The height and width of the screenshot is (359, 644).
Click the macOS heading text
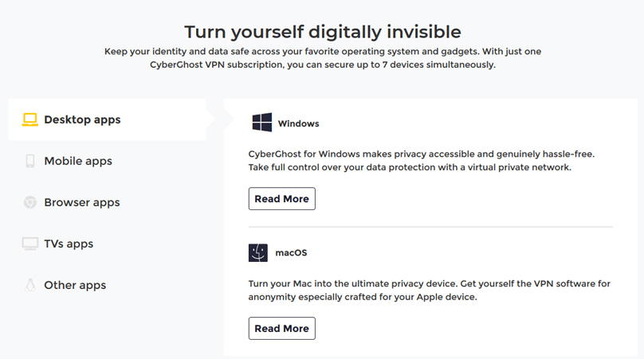(291, 253)
